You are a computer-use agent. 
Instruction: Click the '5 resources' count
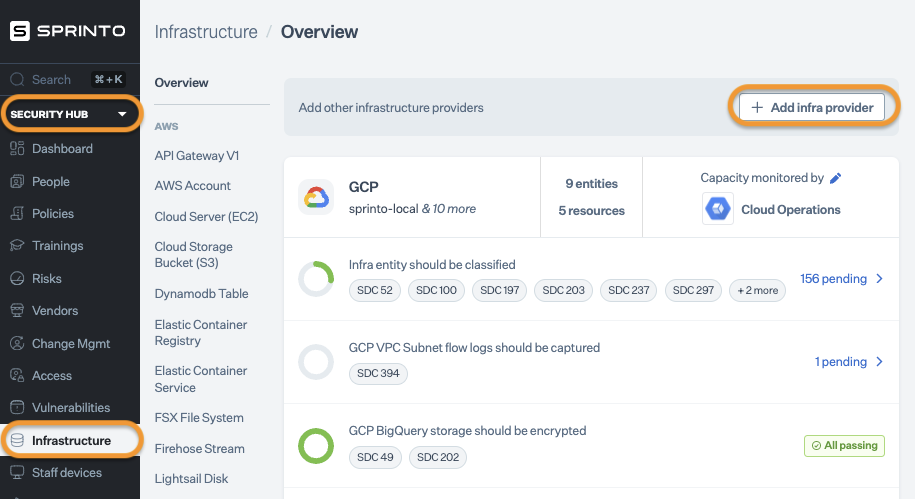(x=592, y=211)
